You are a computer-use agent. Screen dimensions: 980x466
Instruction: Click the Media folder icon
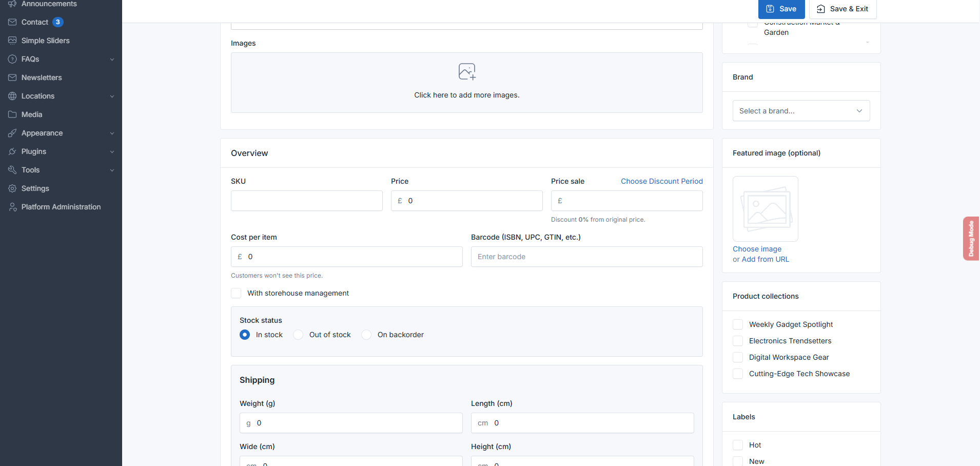[12, 114]
